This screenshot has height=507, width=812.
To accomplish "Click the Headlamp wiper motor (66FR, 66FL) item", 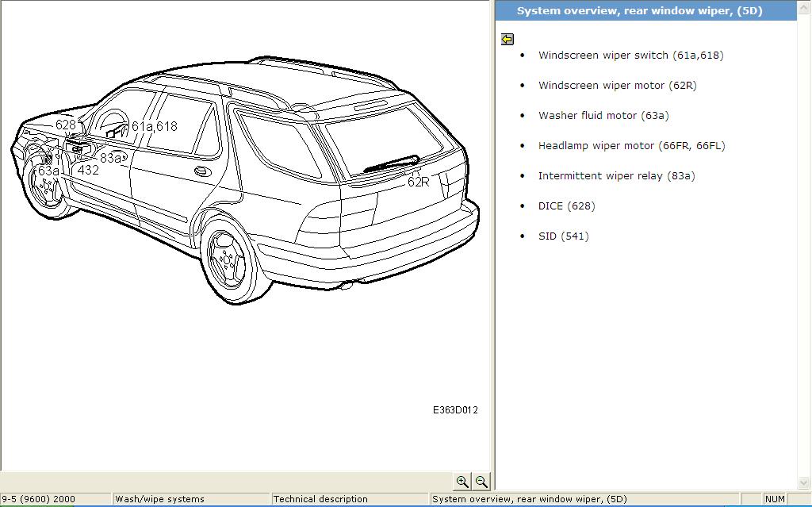I will [631, 146].
